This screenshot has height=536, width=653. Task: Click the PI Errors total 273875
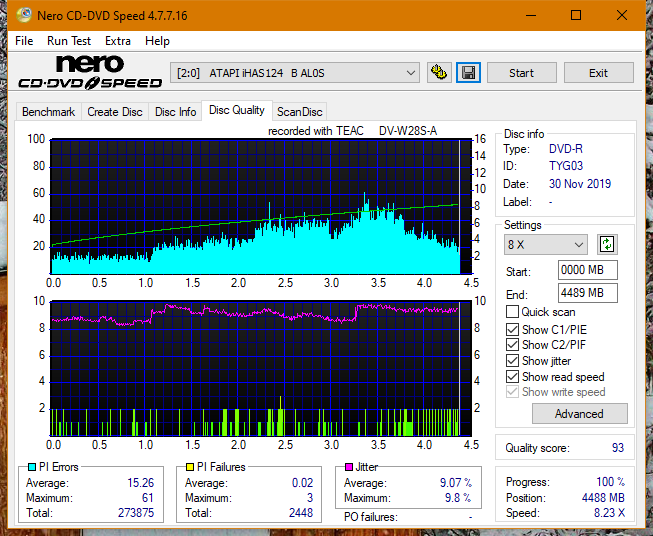[136, 512]
